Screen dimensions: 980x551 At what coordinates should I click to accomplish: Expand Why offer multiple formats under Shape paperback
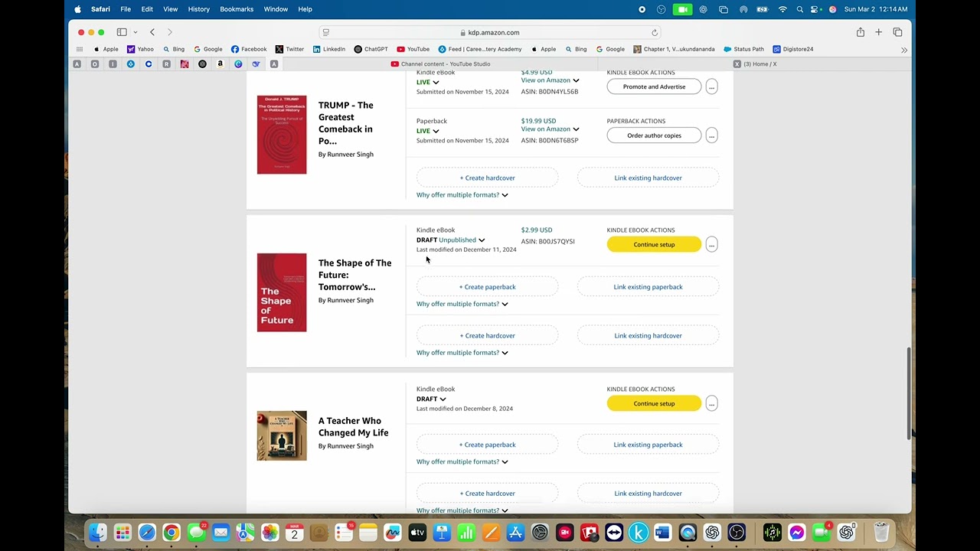462,304
